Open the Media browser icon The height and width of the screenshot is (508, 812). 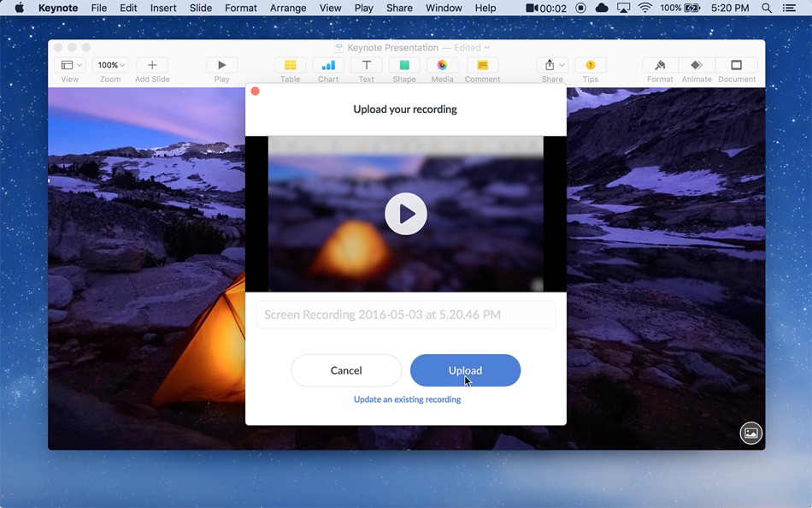pos(442,65)
